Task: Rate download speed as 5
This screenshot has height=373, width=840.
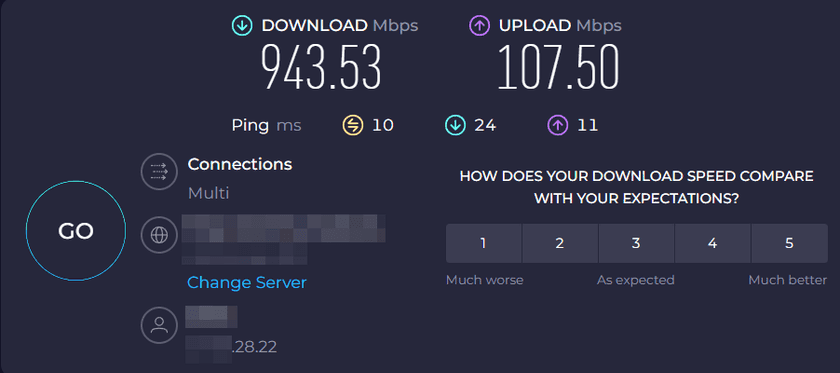Action: point(790,243)
